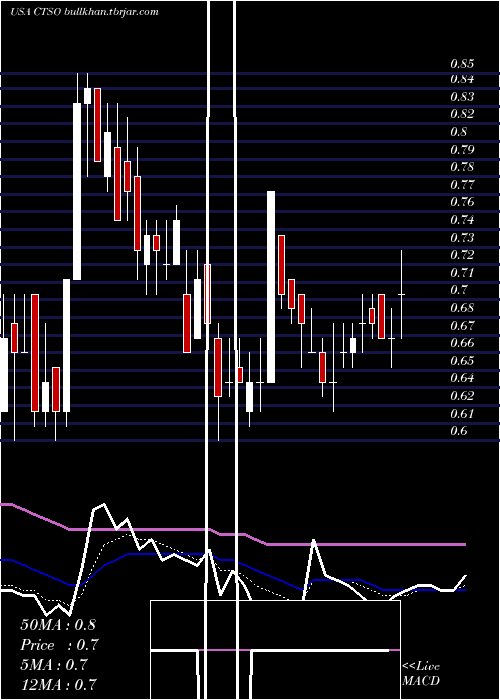Image resolution: width=500 pixels, height=700 pixels.
Task: Click the 0.85 price axis label
Action: (462, 64)
